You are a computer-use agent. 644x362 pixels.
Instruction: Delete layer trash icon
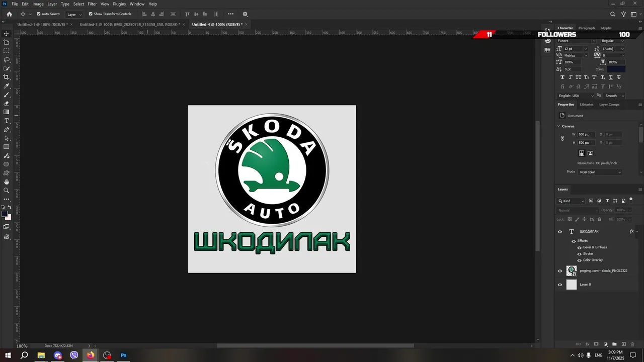pyautogui.click(x=633, y=344)
